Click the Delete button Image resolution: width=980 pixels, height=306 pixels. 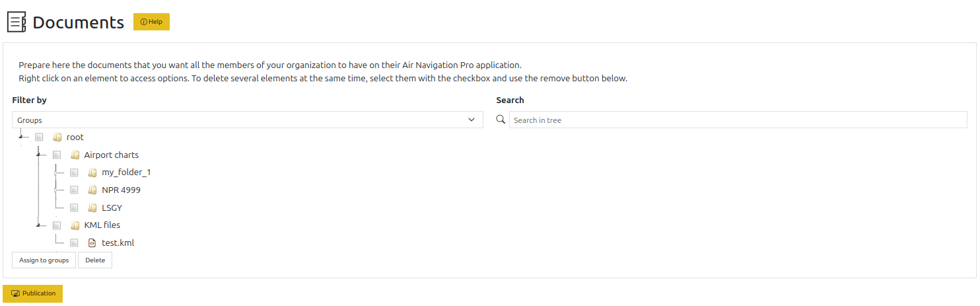point(95,260)
